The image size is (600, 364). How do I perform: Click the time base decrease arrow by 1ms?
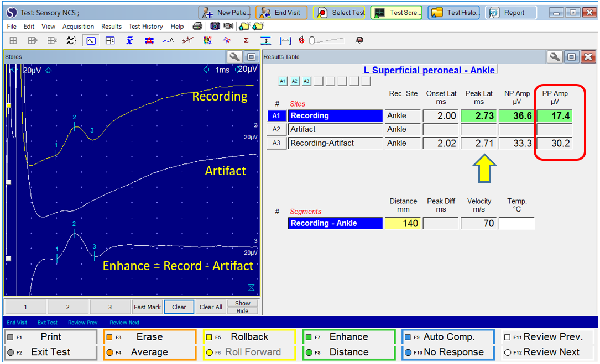tap(206, 70)
